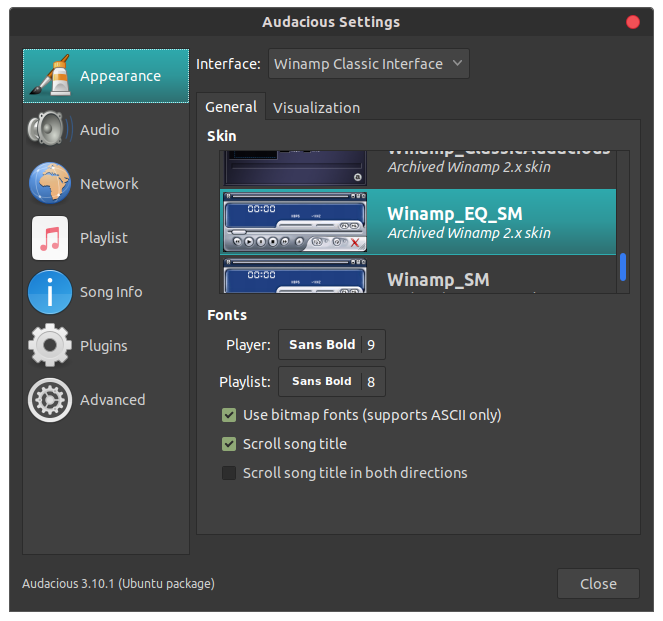Click the Audio speaker icon
The height and width of the screenshot is (621, 663).
click(x=50, y=129)
